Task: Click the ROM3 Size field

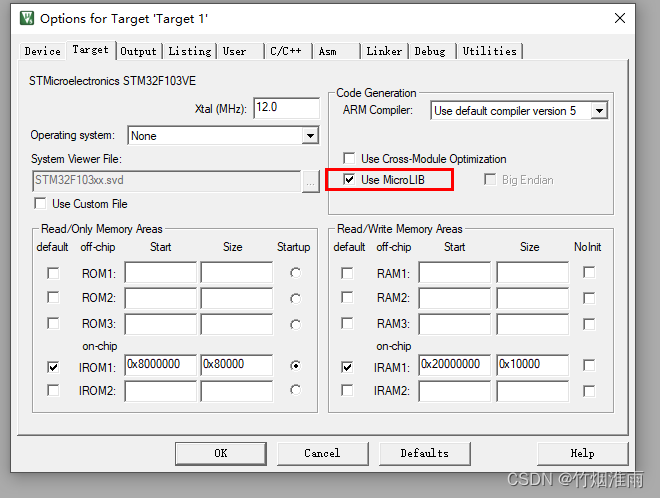Action: tap(237, 324)
